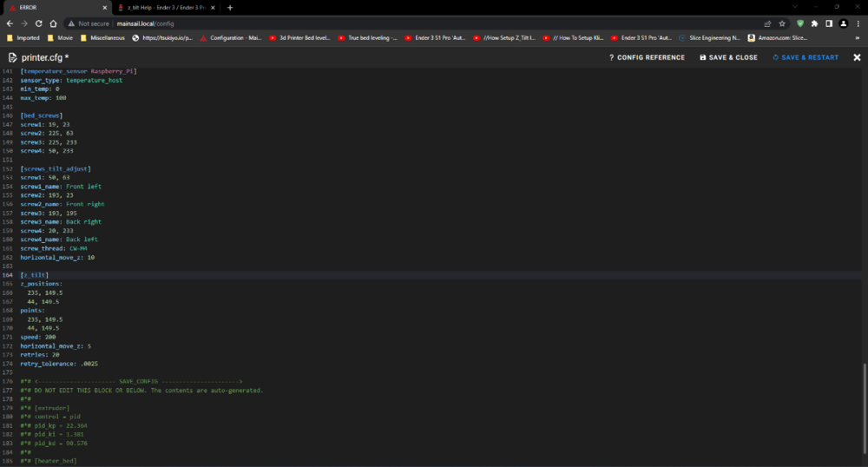This screenshot has height=467, width=868.
Task: Close the printer.cfg editor with X
Action: [856, 57]
